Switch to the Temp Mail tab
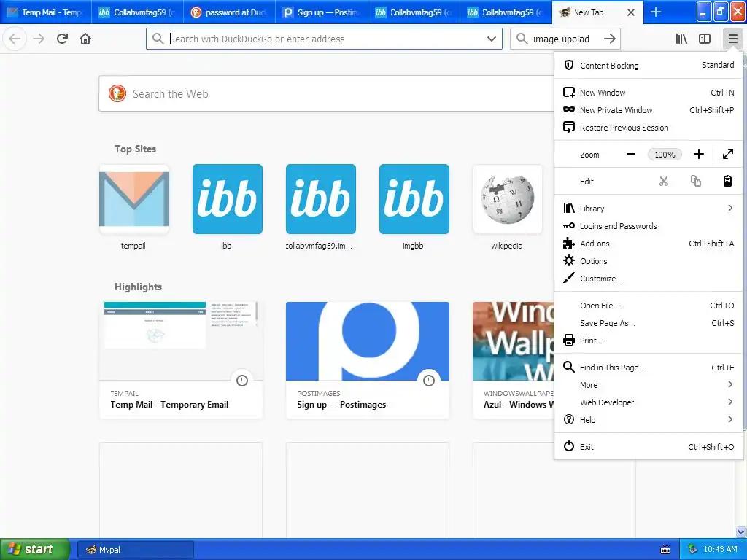Screen dimensions: 747x560 tap(46, 12)
